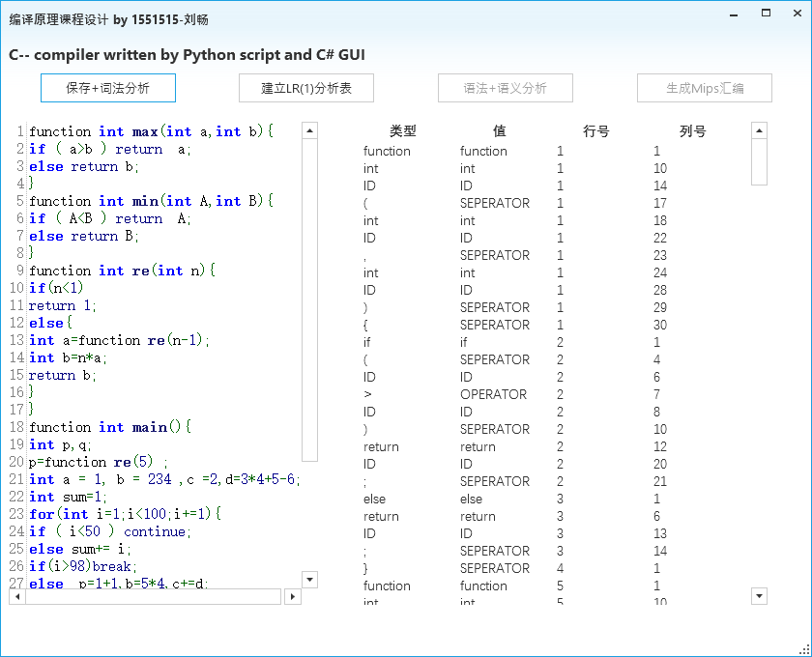Image resolution: width=812 pixels, height=657 pixels.
Task: Click the token list's scroll-down arrow
Action: coord(759,596)
